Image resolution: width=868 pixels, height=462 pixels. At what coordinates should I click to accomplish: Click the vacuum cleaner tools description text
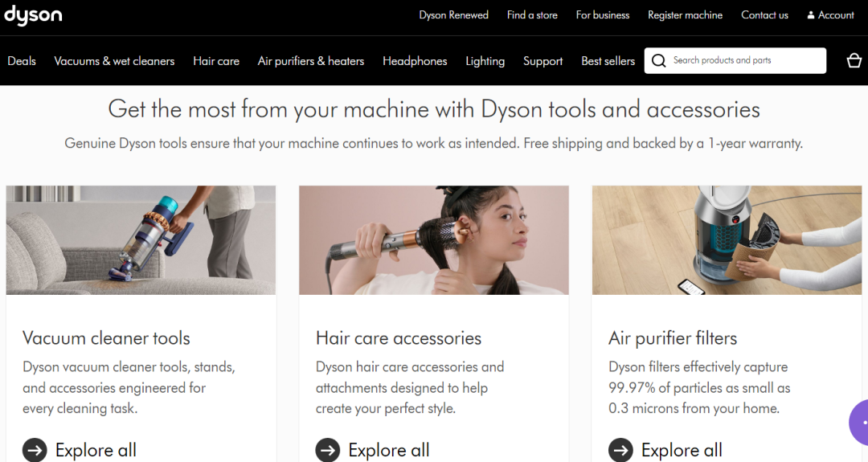[x=129, y=387]
